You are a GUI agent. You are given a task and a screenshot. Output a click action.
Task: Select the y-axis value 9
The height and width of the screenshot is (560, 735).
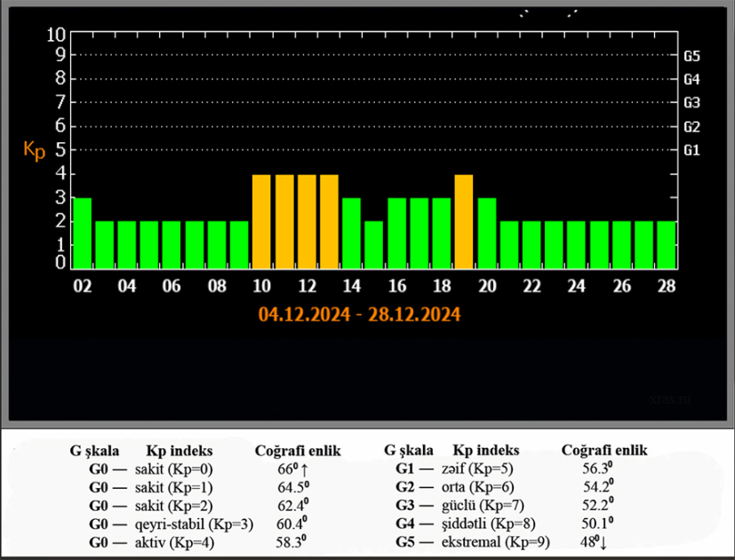pos(60,55)
